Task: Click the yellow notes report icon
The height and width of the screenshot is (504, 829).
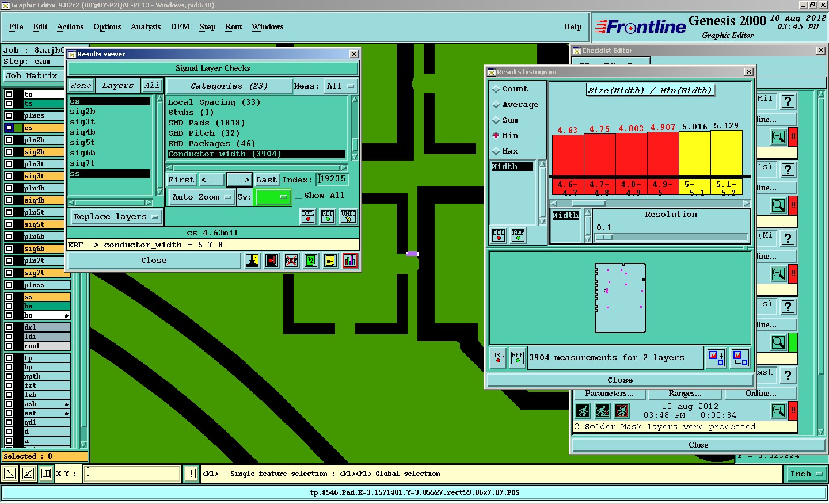Action: [x=330, y=261]
